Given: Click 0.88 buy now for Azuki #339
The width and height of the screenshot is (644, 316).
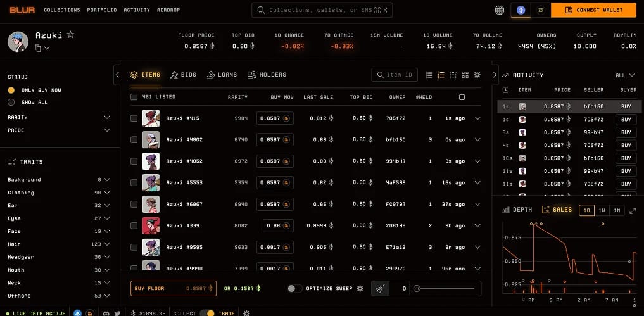Looking at the screenshot, I should point(278,225).
